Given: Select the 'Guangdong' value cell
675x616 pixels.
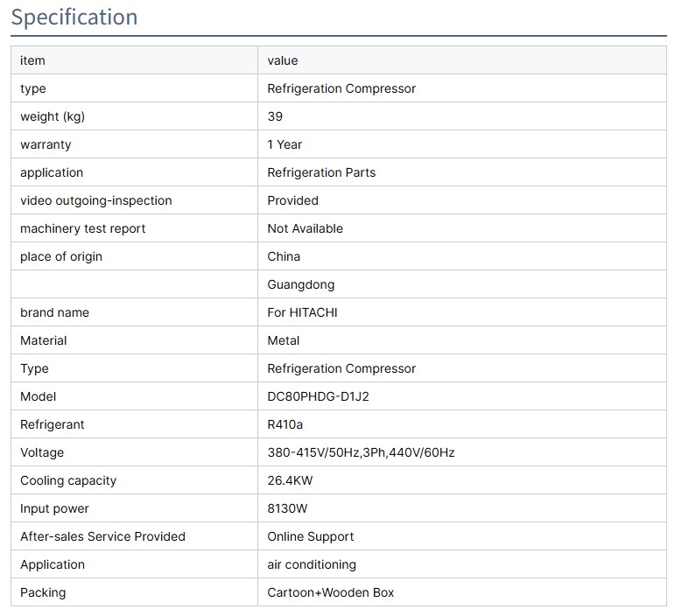Looking at the screenshot, I should coord(301,284).
